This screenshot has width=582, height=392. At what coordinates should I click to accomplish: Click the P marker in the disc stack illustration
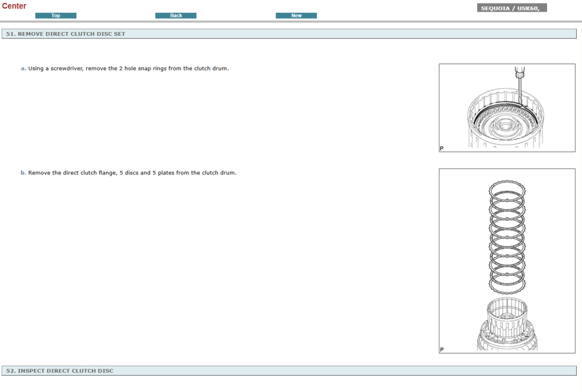point(442,350)
